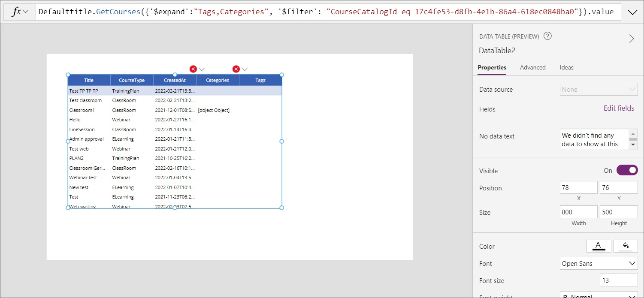Switch to the Ideas tab
Image resolution: width=644 pixels, height=298 pixels.
point(566,67)
